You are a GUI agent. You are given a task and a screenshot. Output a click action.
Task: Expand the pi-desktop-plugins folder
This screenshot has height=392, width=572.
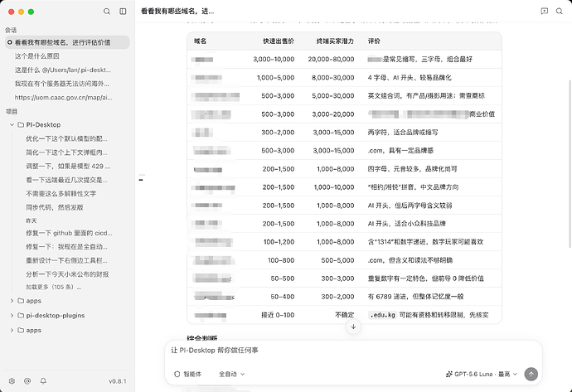click(x=12, y=316)
